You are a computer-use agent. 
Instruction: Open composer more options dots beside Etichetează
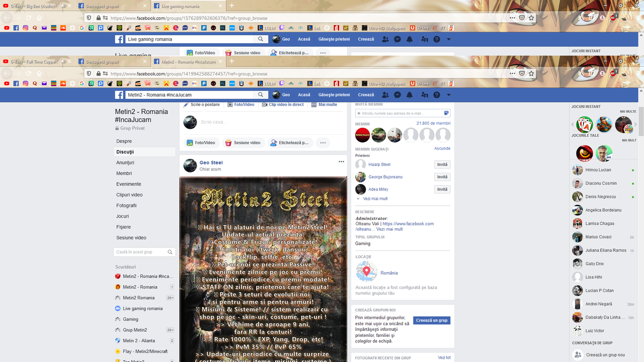[x=323, y=143]
